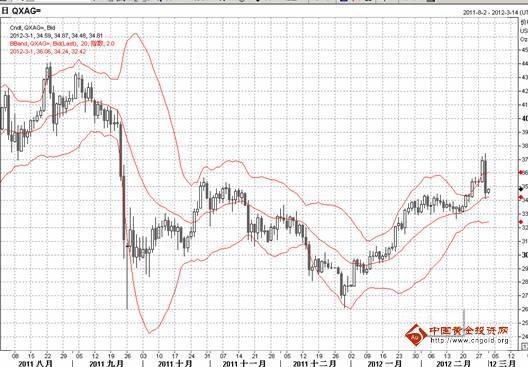The height and width of the screenshot is (367, 528).
Task: Select the 2012 二月 month on time axis
Action: (x=453, y=363)
